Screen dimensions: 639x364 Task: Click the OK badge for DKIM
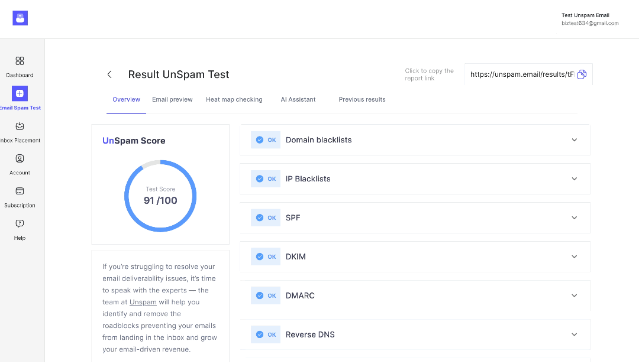tap(266, 256)
